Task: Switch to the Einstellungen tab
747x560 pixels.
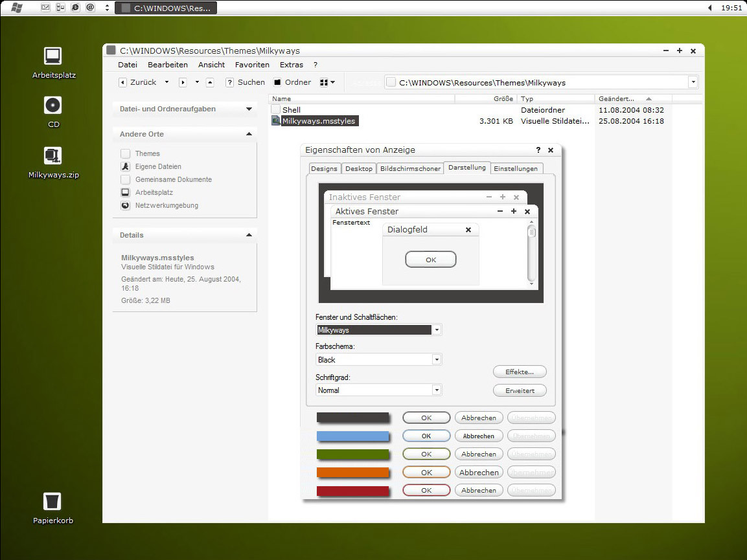Action: [x=516, y=168]
